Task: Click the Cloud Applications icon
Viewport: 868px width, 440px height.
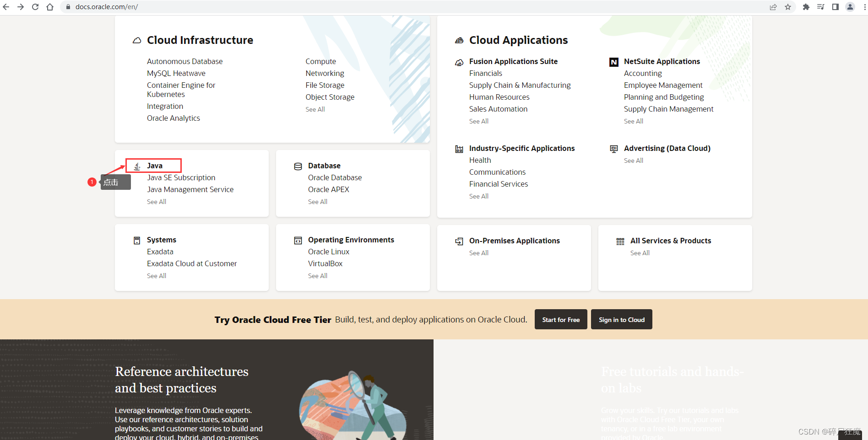Action: [459, 40]
